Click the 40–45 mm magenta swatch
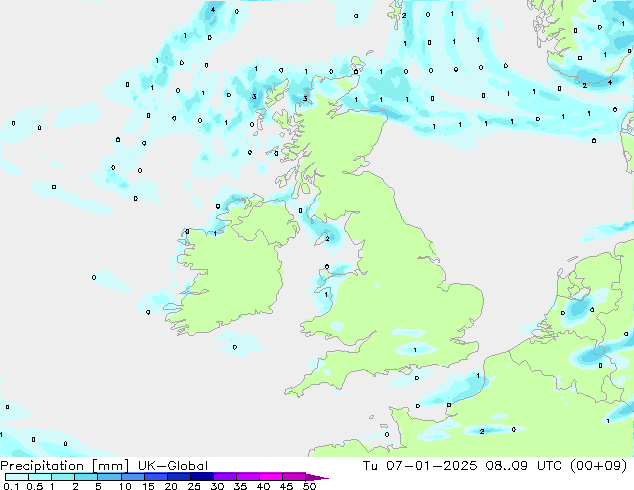 click(271, 477)
